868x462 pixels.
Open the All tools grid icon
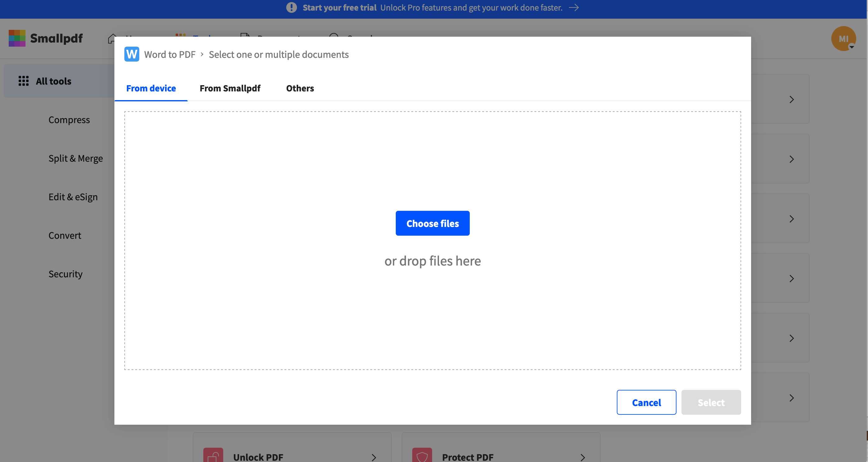23,81
